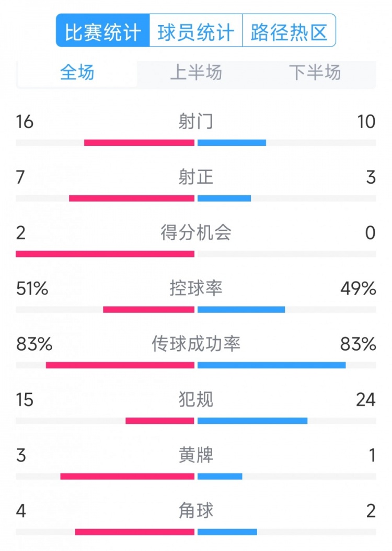Click the red 射门 stat bar
This screenshot has height=551, width=392.
[139, 141]
